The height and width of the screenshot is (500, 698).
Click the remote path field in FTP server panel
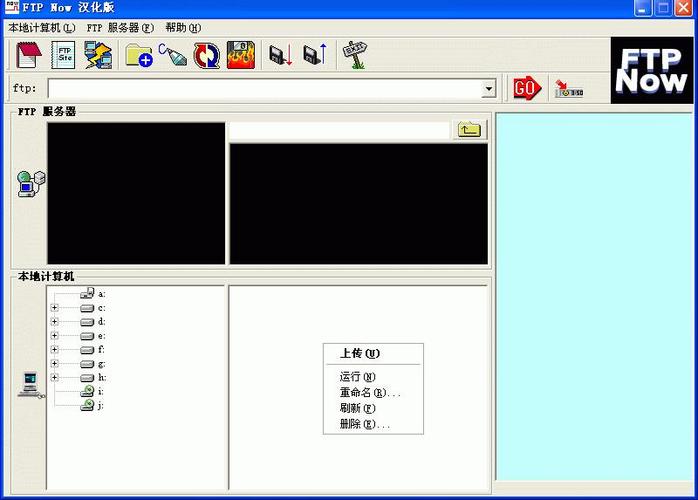(339, 131)
